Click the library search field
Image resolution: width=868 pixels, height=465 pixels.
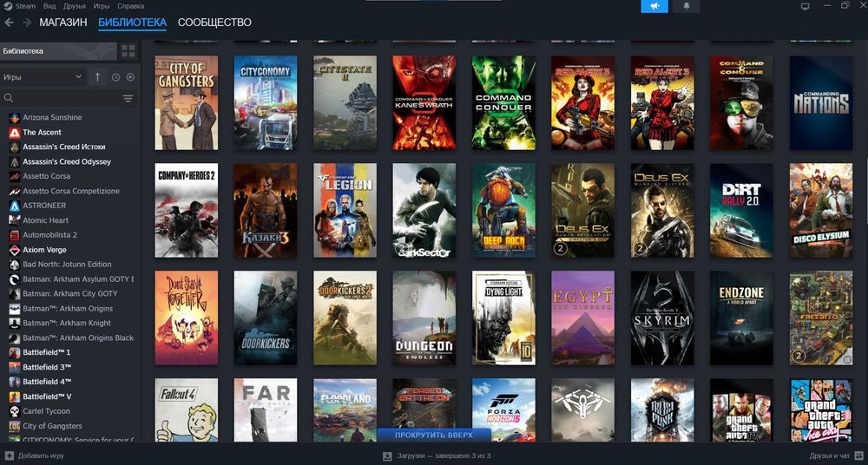point(67,98)
